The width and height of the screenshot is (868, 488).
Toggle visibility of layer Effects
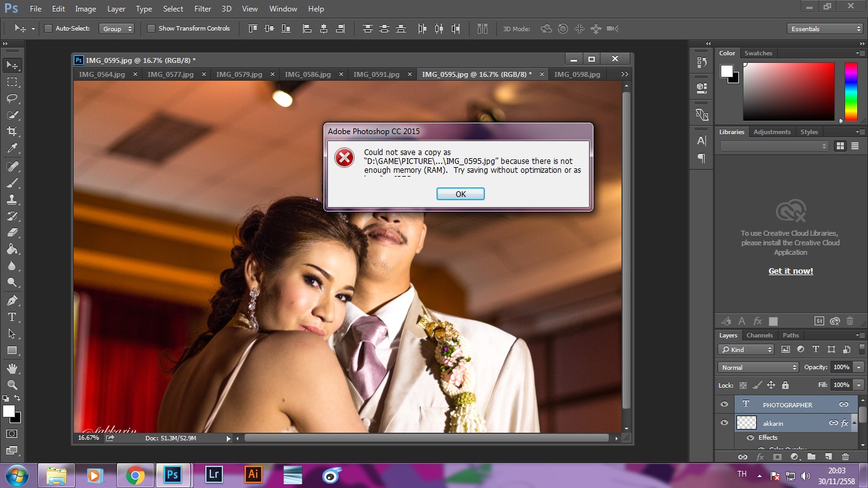click(750, 438)
